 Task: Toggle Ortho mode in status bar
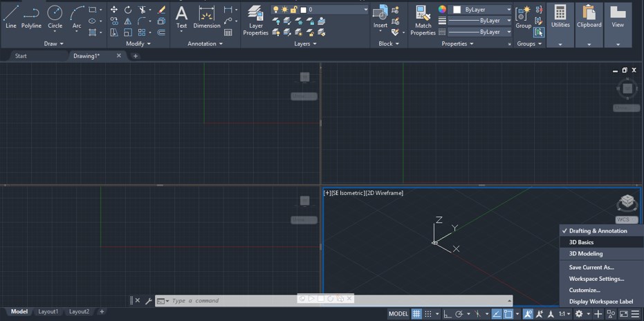click(x=448, y=313)
